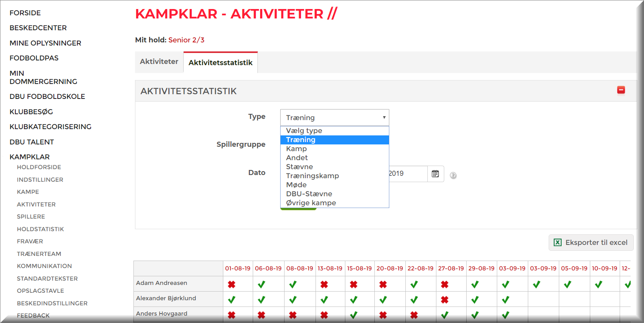
Task: Open the Type dropdown showing Træning
Action: tap(335, 118)
